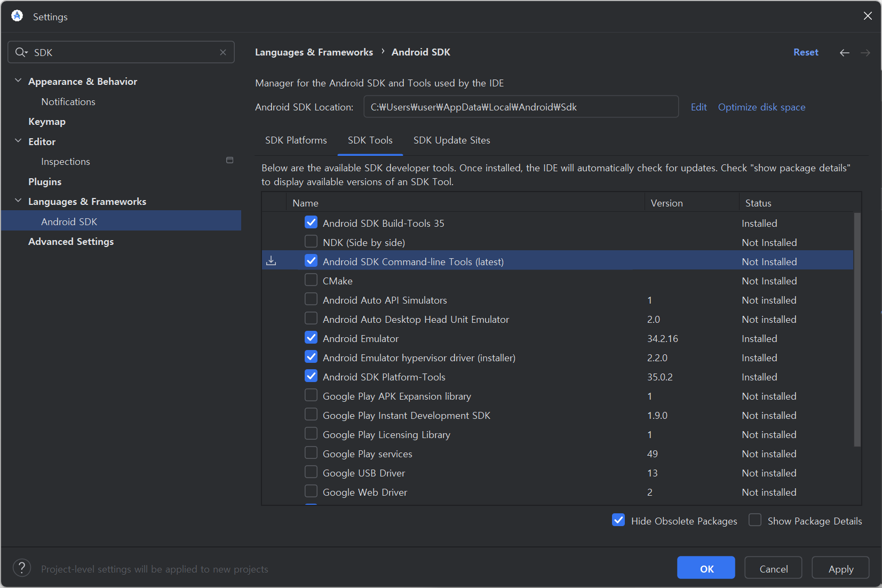Click the Inspections project-level indicator icon
Viewport: 882px width, 588px height.
click(230, 161)
